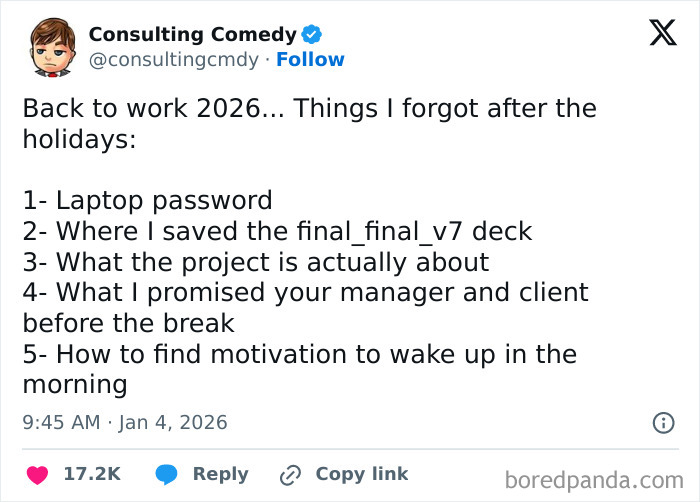Click the blue verified badge
Image resolution: width=700 pixels, height=502 pixels.
click(312, 35)
